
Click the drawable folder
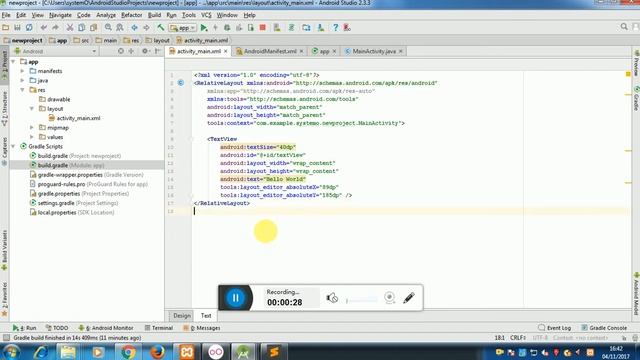click(x=54, y=99)
